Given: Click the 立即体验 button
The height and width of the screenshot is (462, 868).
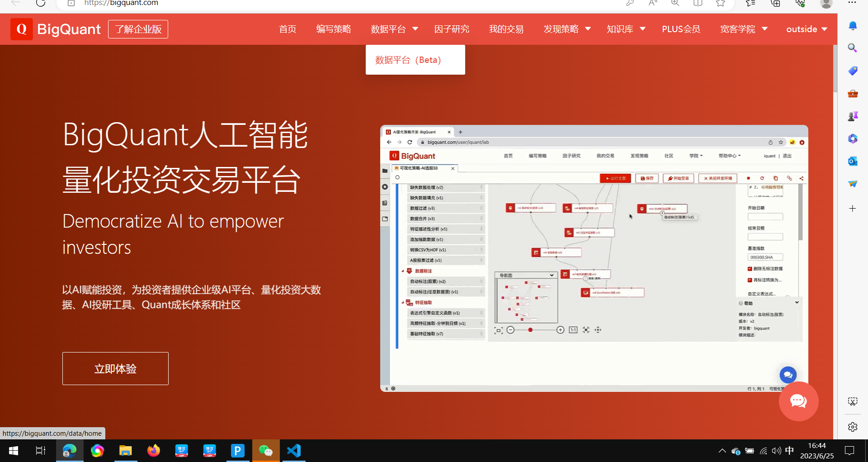Looking at the screenshot, I should pos(115,368).
